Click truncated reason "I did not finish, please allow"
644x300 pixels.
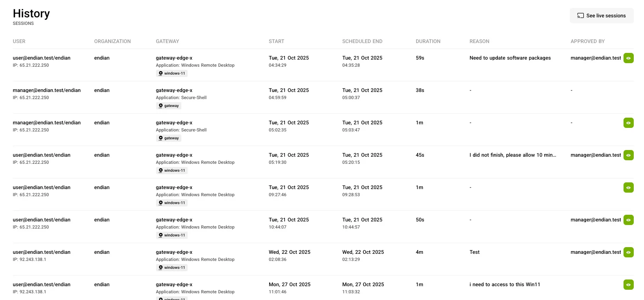tap(513, 155)
